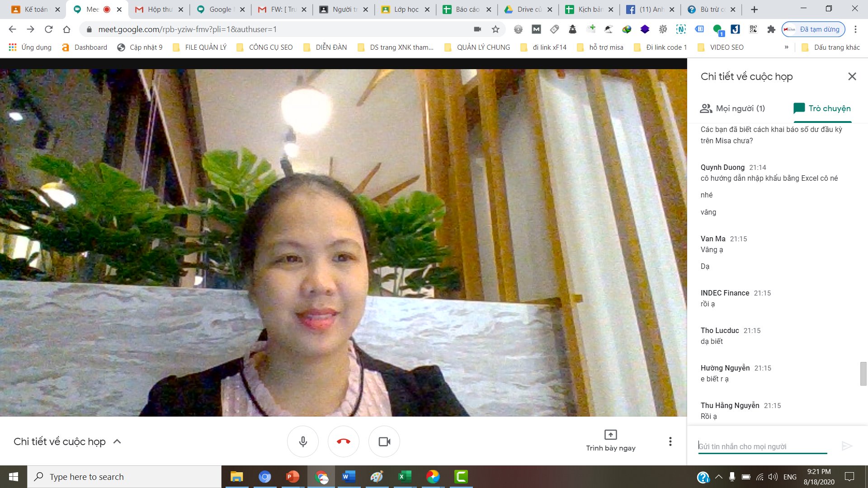Focus the Gửi tin nhắn message field

coord(762,446)
